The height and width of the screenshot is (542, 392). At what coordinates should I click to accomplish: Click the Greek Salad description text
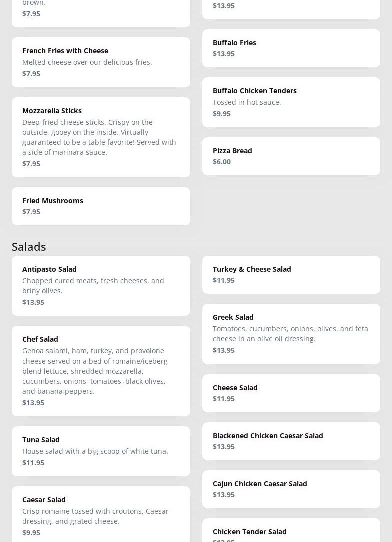290,333
